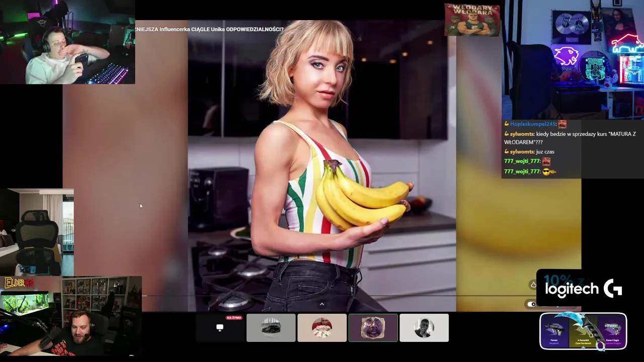Select the screen share tile marked NA ŻYWO
Viewport: 644px width, 362px height.
(220, 328)
